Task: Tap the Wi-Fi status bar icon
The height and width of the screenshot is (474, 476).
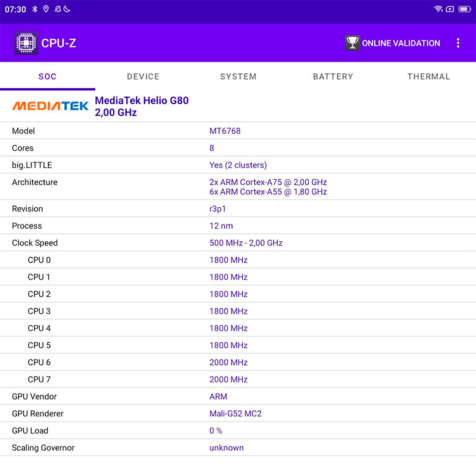Action: [x=438, y=9]
